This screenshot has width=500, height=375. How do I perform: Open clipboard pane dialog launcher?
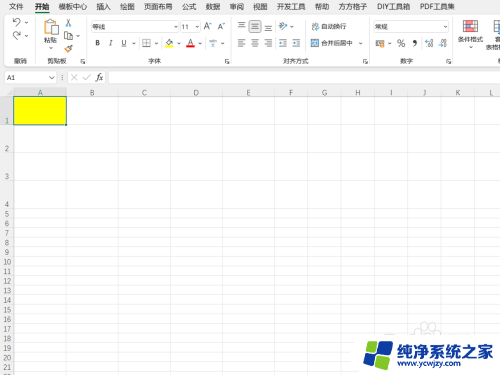[83, 61]
